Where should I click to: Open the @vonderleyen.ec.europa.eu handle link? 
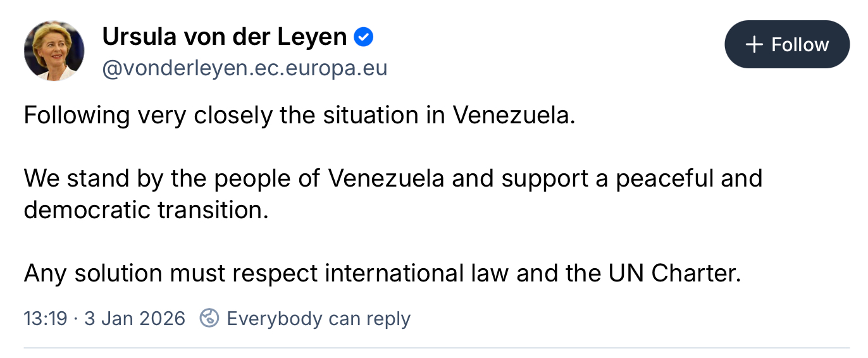click(x=244, y=68)
